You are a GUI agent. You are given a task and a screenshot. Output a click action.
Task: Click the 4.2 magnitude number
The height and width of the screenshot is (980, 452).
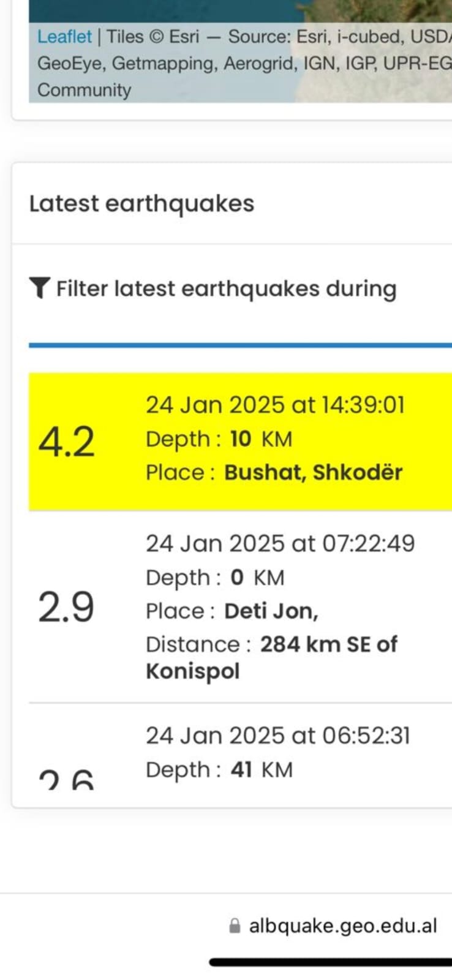(x=66, y=442)
